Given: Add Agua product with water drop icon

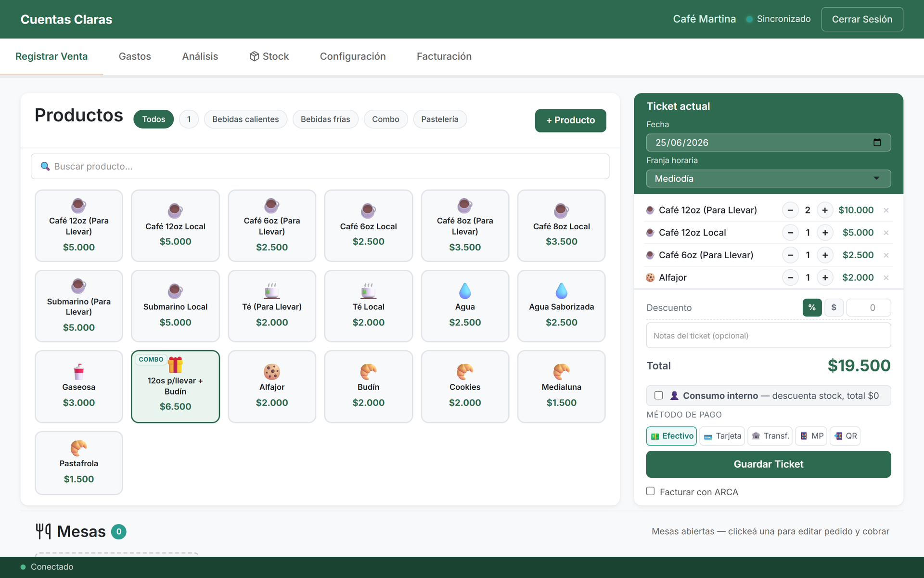Looking at the screenshot, I should tap(465, 306).
